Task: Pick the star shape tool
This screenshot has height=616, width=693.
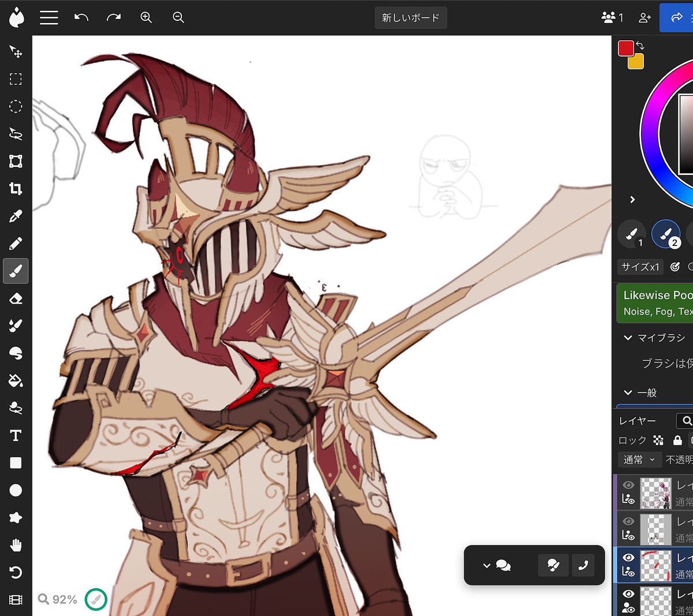Action: pos(16,518)
